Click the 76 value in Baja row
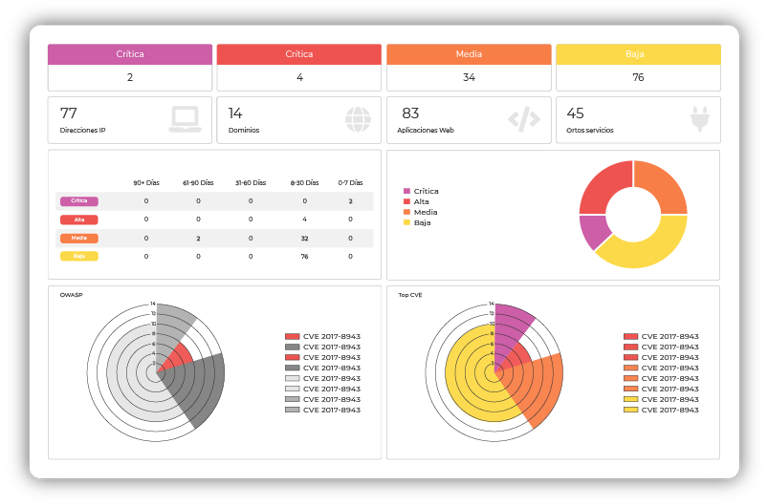This screenshot has width=768, height=504. coord(305,256)
